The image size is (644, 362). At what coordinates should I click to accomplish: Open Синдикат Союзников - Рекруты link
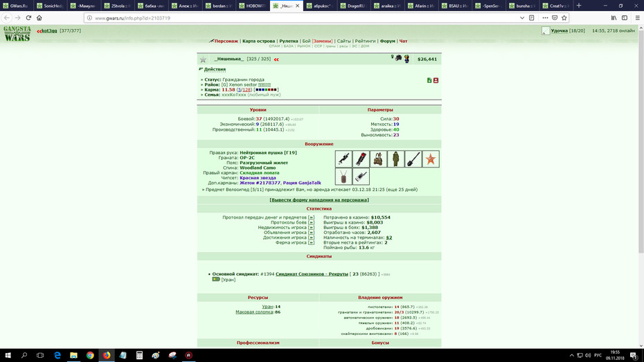pyautogui.click(x=312, y=274)
